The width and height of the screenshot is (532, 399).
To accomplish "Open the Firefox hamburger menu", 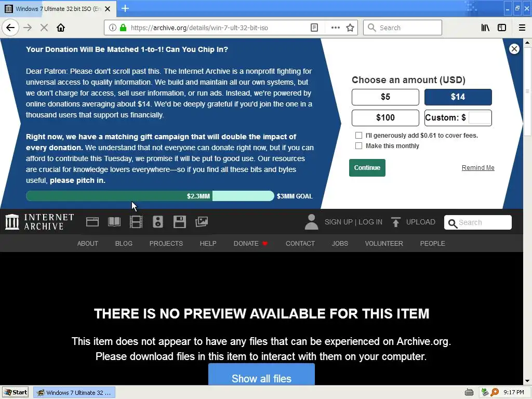I will click(522, 28).
